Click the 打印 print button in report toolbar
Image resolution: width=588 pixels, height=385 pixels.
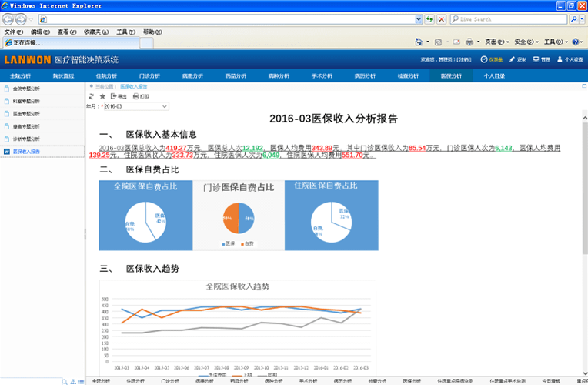(141, 96)
